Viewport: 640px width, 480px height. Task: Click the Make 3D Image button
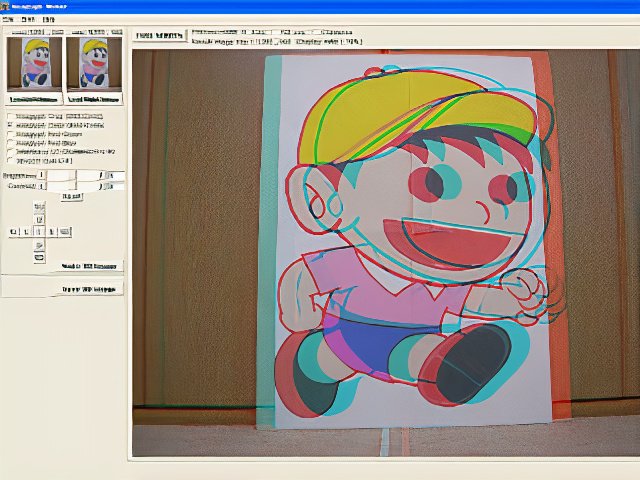pyautogui.click(x=89, y=266)
